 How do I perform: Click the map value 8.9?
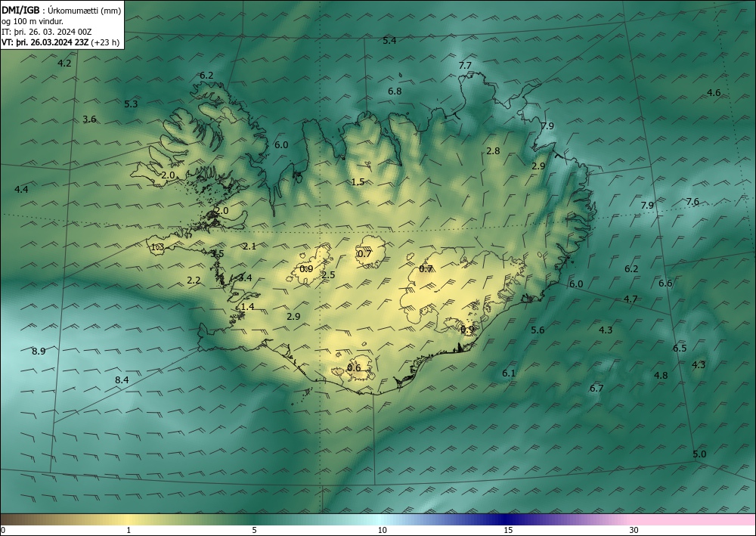pos(39,351)
